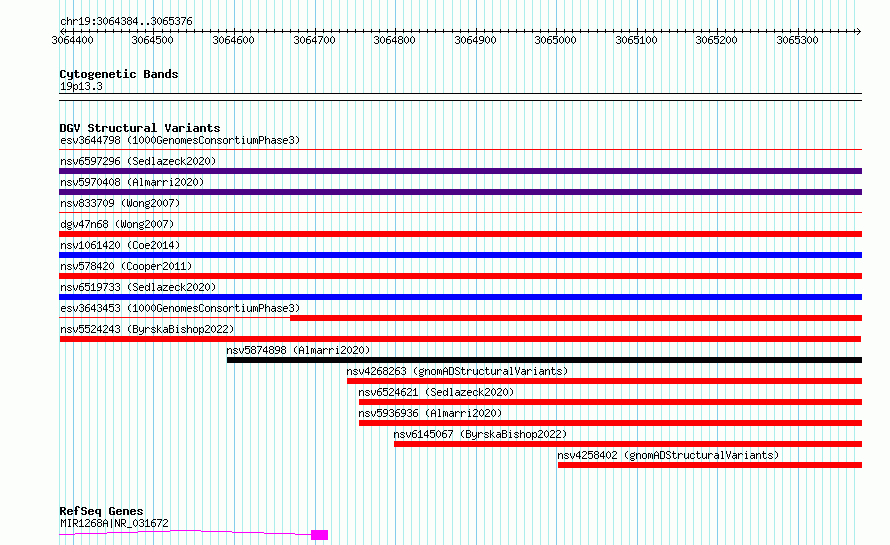
Task: Click the purple bar under nsv5970408
Action: (460, 192)
